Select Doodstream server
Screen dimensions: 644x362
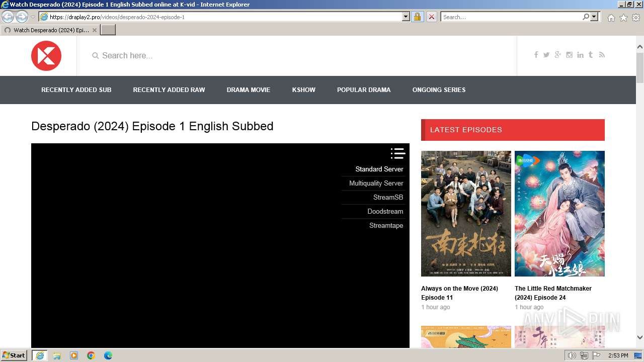click(385, 211)
